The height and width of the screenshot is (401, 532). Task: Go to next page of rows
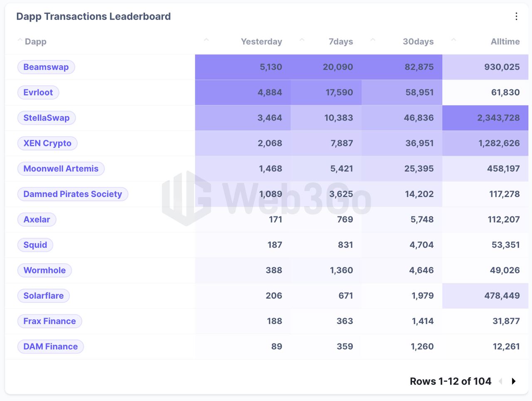pos(514,381)
